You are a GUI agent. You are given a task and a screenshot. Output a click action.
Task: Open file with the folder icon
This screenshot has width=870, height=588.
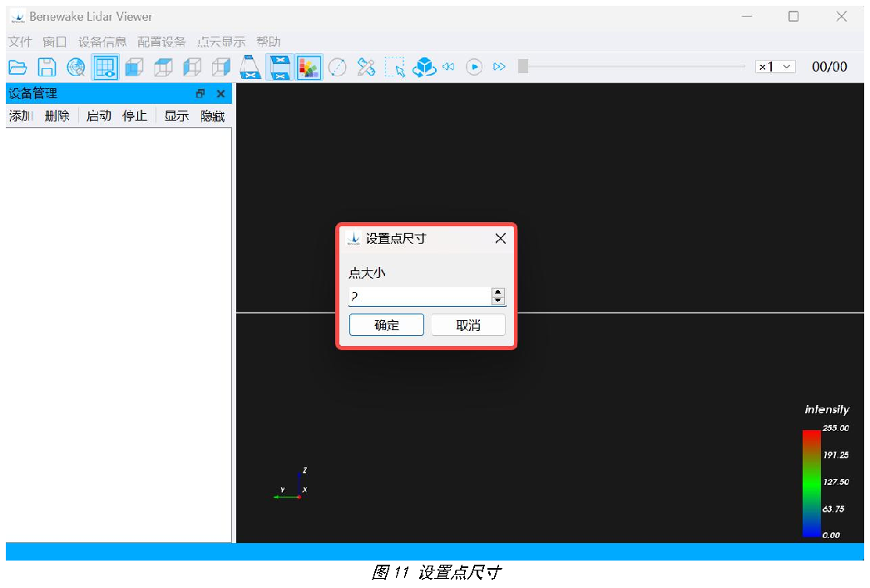coord(17,67)
